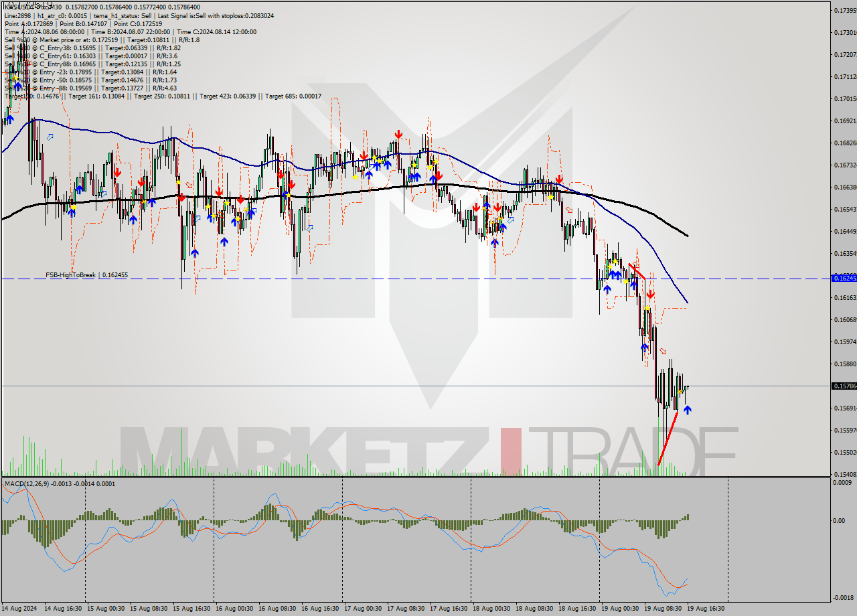Select the long red trendline under the latest candles
857x616 pixels.
(668, 439)
